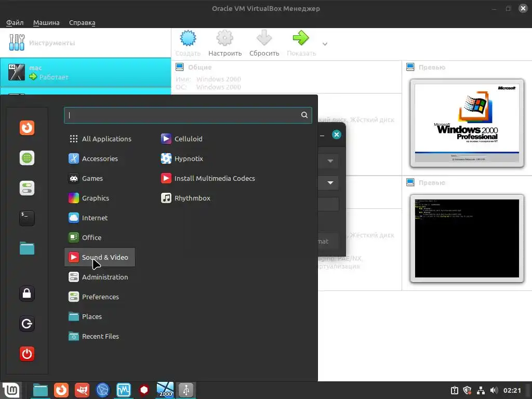Screen dimensions: 532x399
Task: Open Firefox from the menu favorites sidebar
Action: coord(27,128)
